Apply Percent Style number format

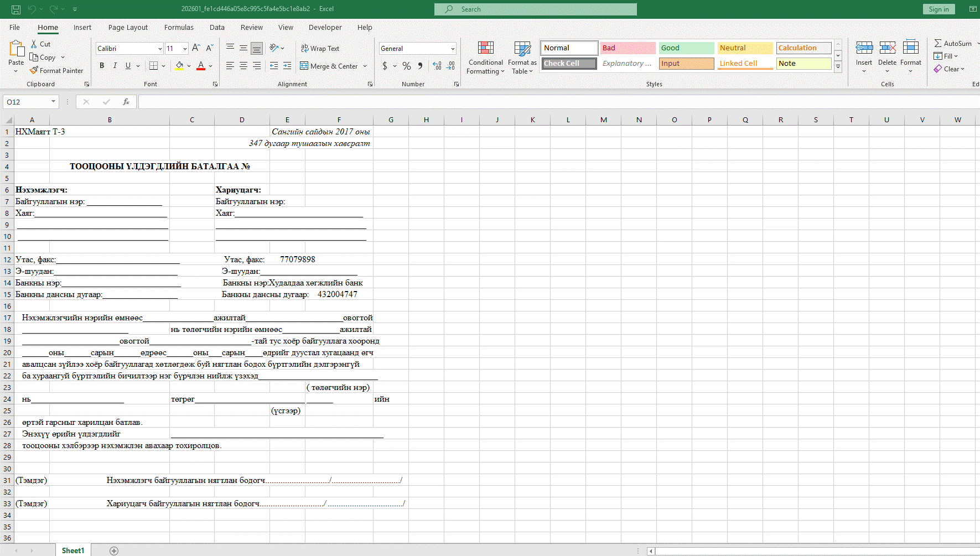pyautogui.click(x=407, y=66)
